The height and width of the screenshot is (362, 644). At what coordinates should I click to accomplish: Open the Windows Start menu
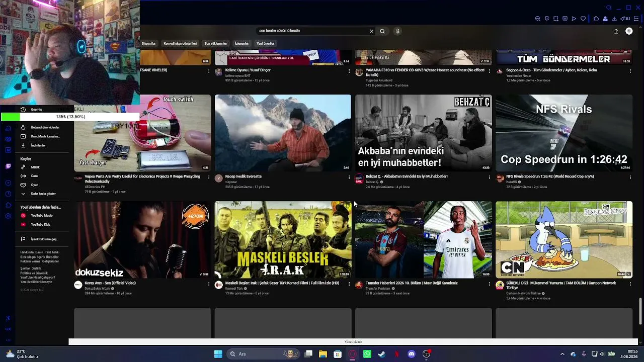pos(218,354)
